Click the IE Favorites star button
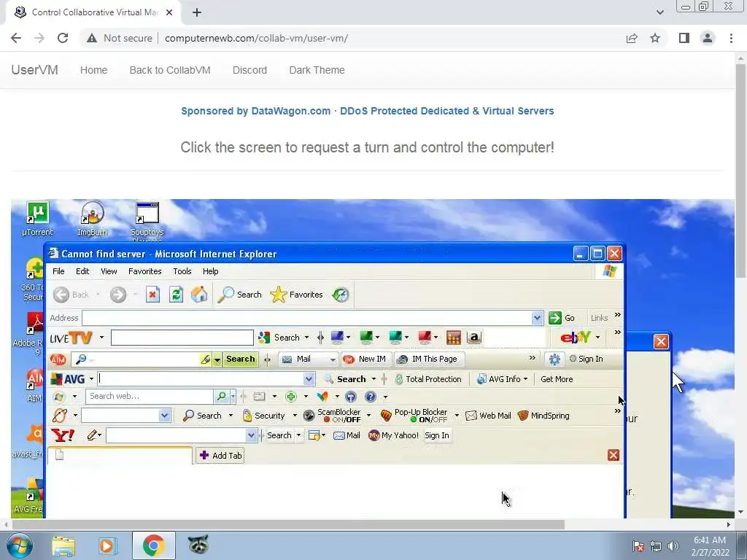Image resolution: width=747 pixels, height=560 pixels. [296, 295]
